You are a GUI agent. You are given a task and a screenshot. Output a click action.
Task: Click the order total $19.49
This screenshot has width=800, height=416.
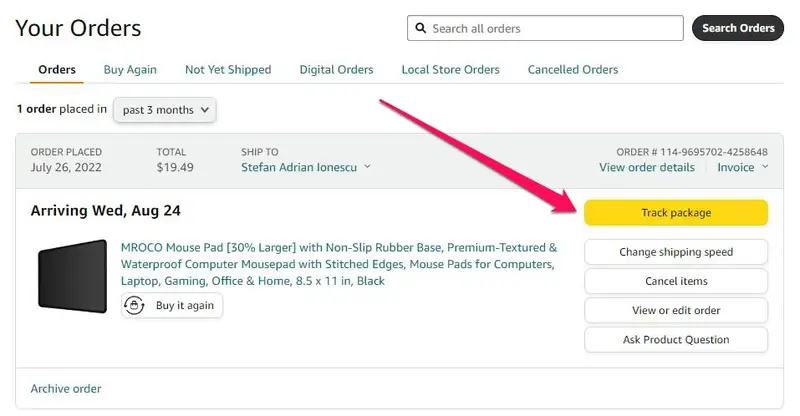point(175,167)
